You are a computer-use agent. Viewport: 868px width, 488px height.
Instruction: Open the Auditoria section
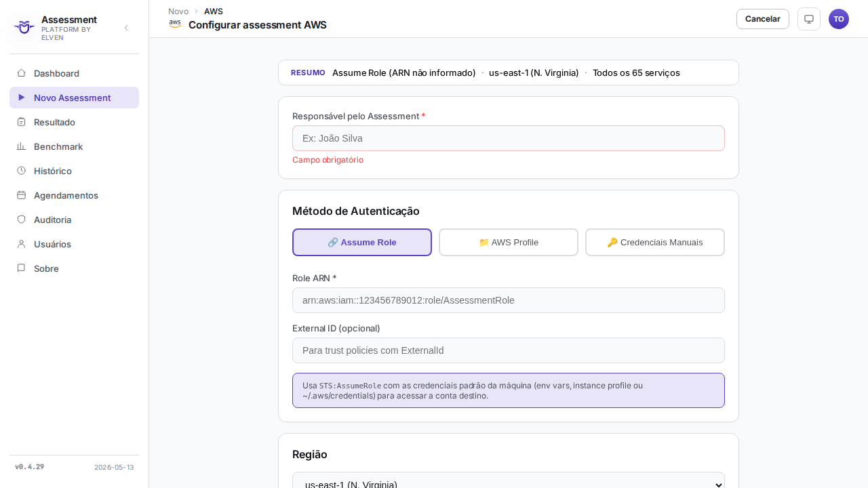[x=74, y=220]
